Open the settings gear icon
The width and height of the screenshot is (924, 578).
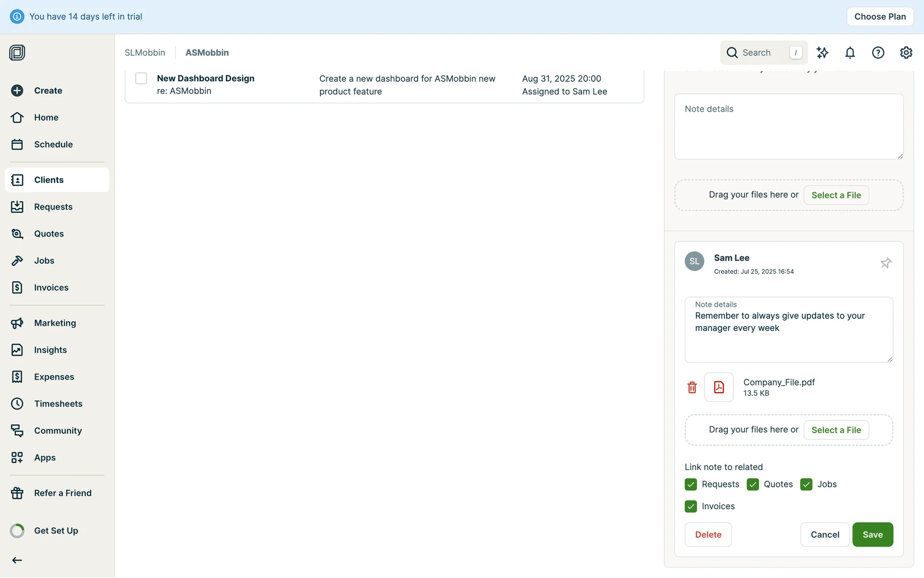tap(906, 53)
